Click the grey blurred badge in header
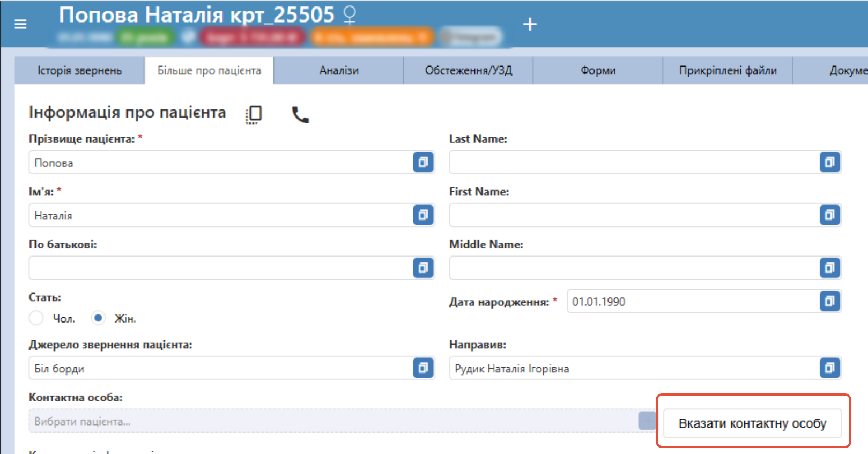Screen dimensions: 868x454 (471, 37)
